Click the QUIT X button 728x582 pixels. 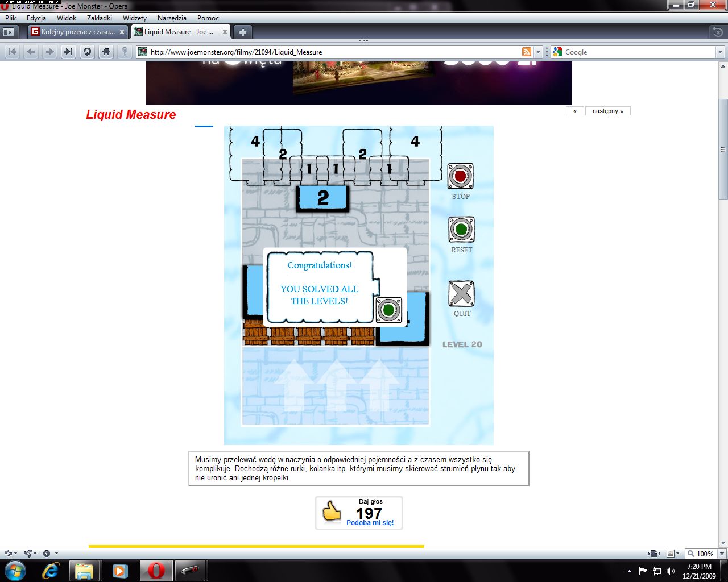coord(461,294)
